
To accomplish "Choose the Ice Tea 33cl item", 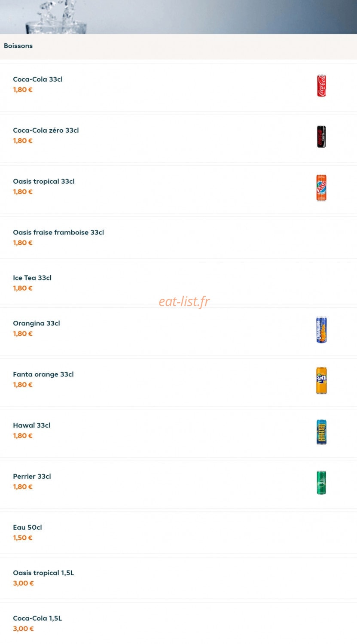I will coord(178,283).
